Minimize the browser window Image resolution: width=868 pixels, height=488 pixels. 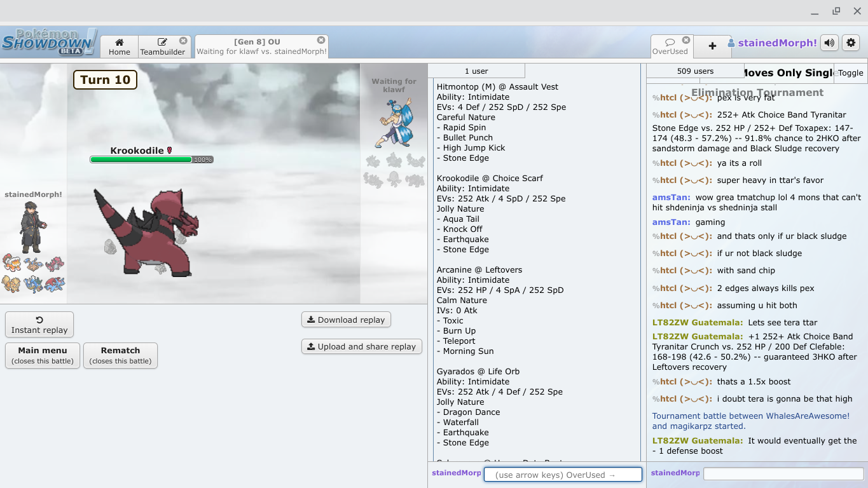(x=815, y=11)
